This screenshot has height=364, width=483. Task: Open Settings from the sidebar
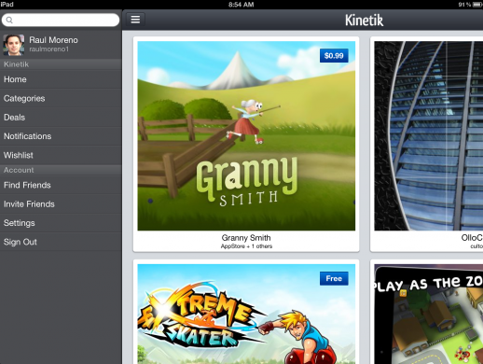click(60, 223)
